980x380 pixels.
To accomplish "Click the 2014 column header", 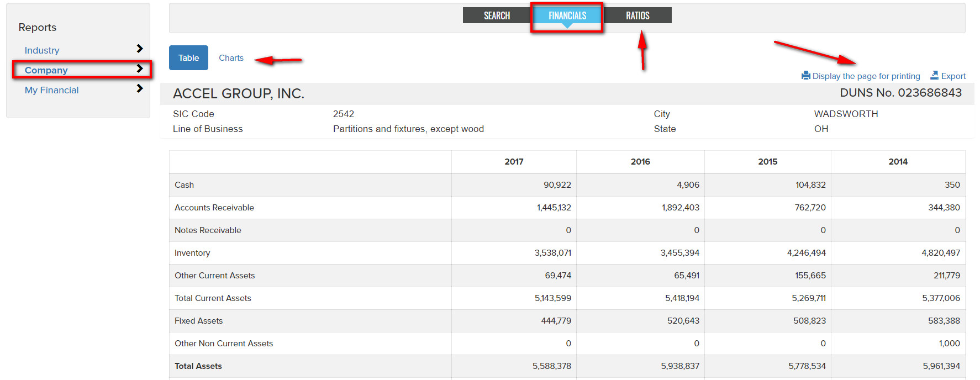I will pyautogui.click(x=898, y=162).
